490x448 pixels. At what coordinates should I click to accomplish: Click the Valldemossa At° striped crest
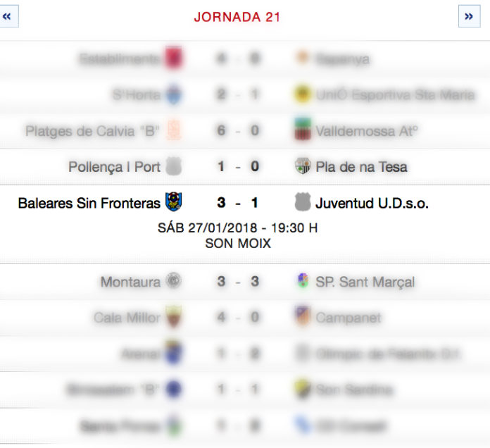click(x=303, y=129)
